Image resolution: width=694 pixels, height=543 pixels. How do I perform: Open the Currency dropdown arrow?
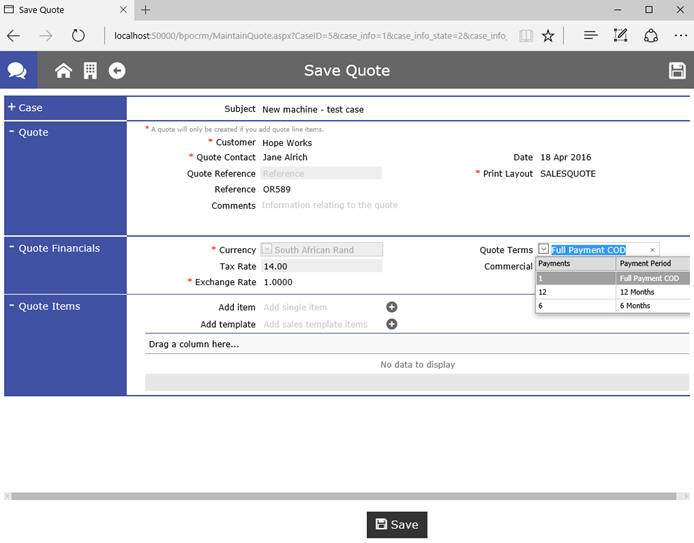pyautogui.click(x=267, y=250)
